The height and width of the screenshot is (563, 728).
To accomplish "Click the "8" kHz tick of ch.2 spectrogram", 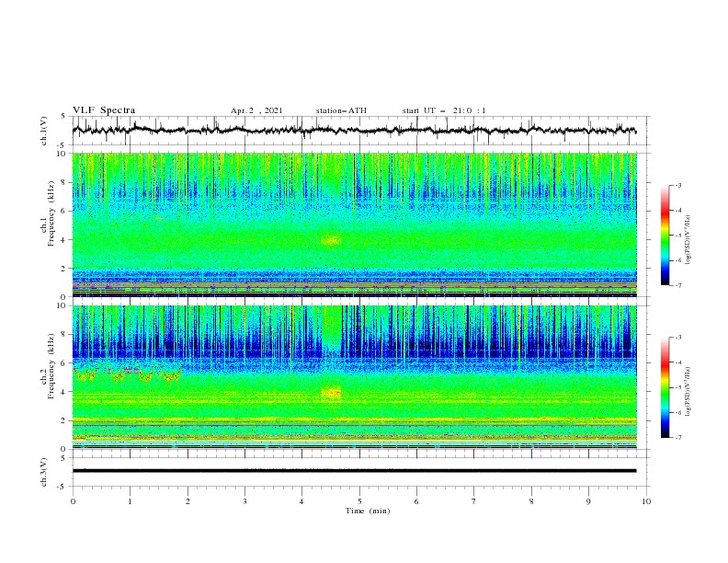I will tap(64, 335).
